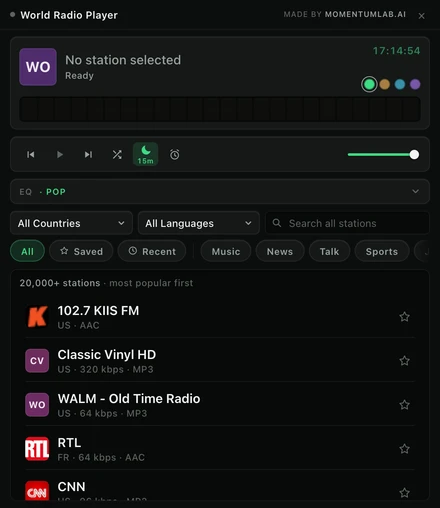Viewport: 440px width, 508px height.
Task: Open the All Countries dropdown
Action: pos(71,223)
